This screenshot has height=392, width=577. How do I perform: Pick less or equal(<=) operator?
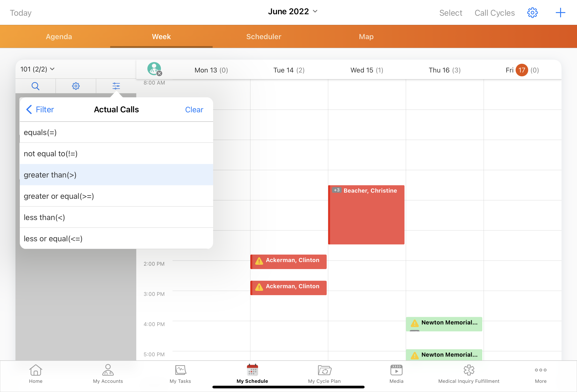[116, 239]
